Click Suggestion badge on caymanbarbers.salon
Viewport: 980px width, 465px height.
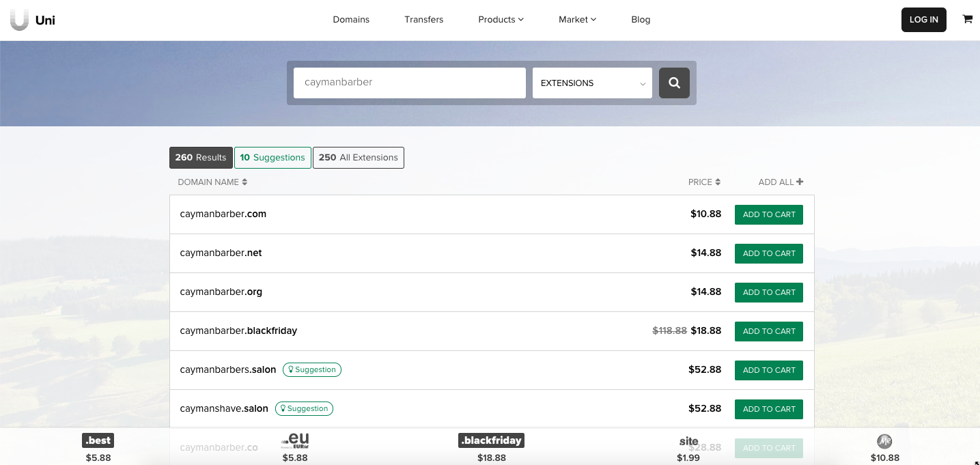pos(311,369)
